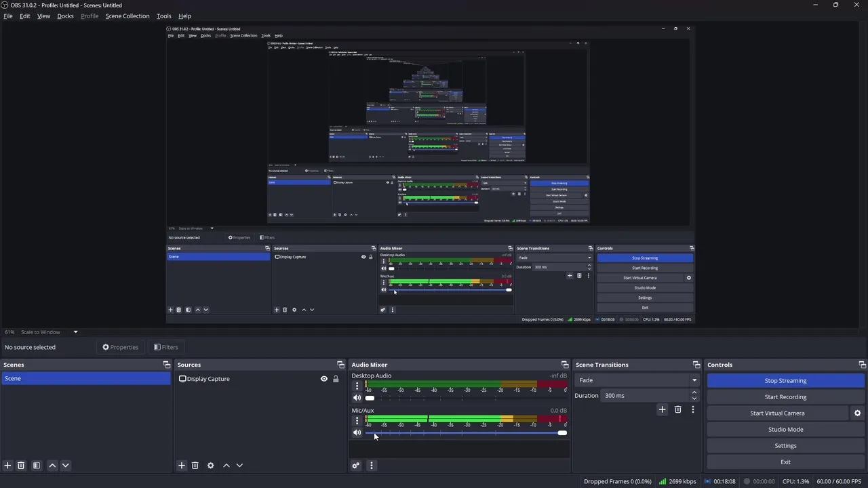
Task: Click Start Recording button
Action: 785,397
